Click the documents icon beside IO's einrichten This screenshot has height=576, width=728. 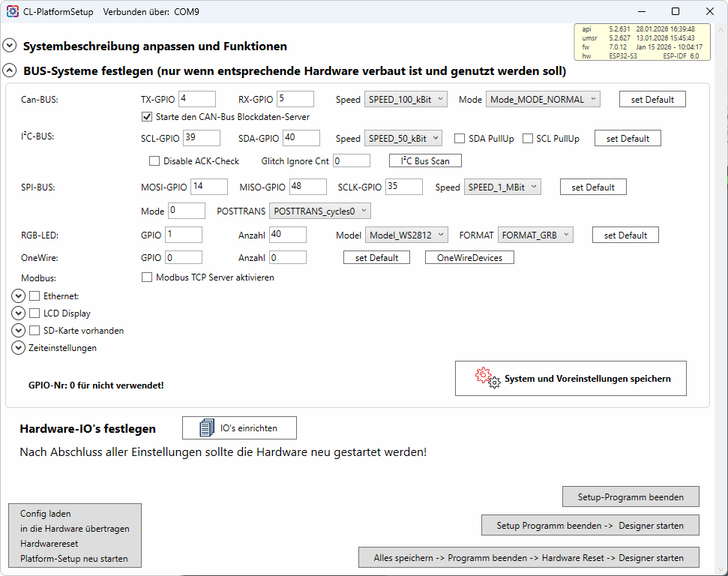[207, 427]
